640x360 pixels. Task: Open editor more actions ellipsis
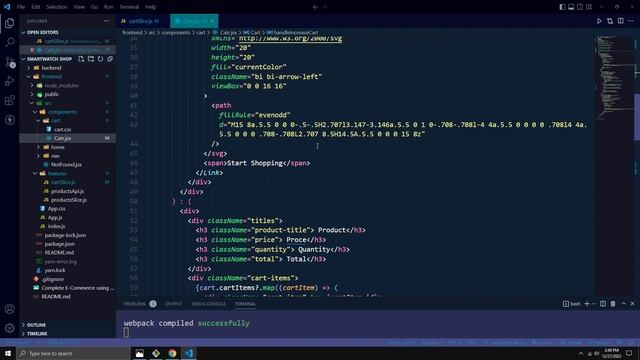(631, 21)
